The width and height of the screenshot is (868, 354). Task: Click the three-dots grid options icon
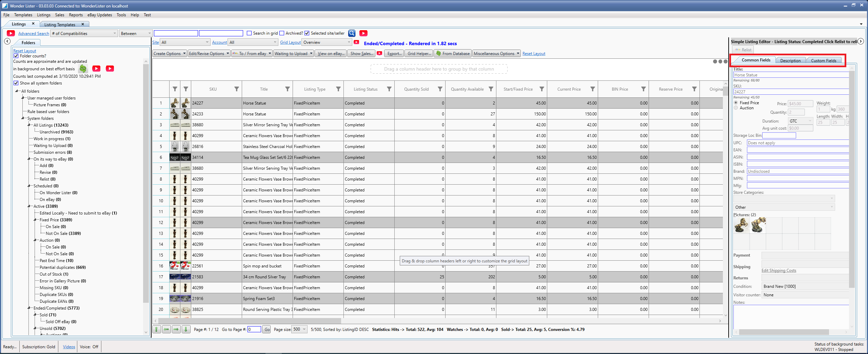coord(720,61)
